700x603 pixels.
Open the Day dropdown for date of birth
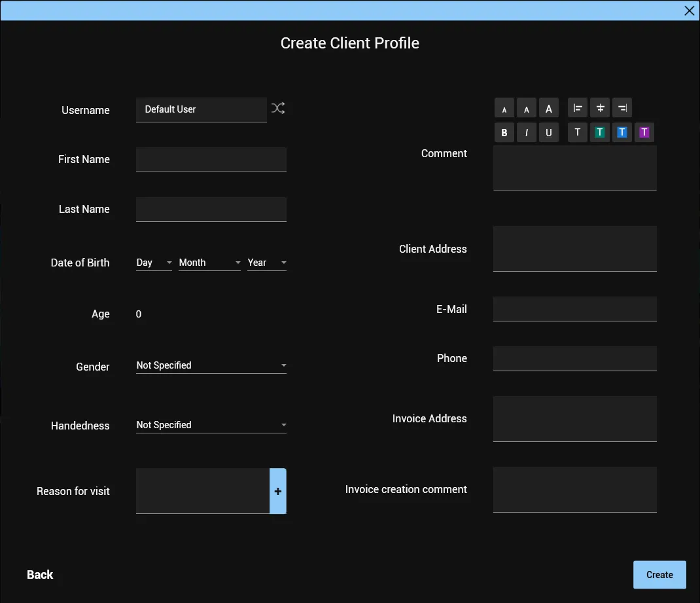pos(154,263)
